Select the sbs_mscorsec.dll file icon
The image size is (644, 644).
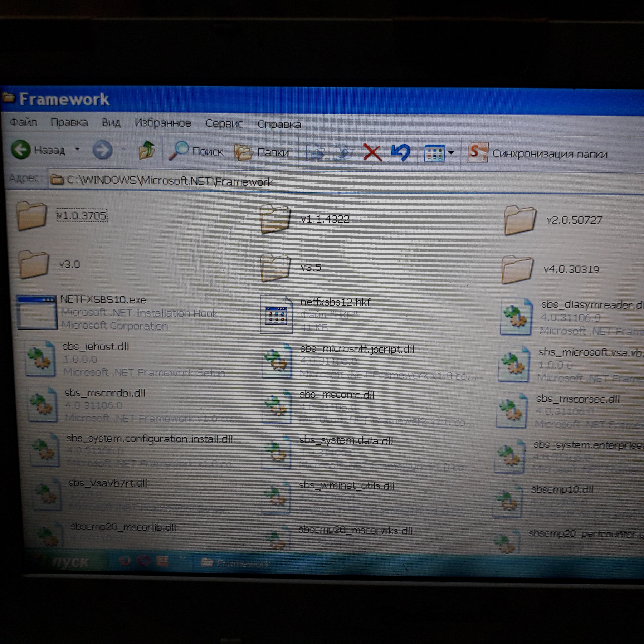[512, 410]
